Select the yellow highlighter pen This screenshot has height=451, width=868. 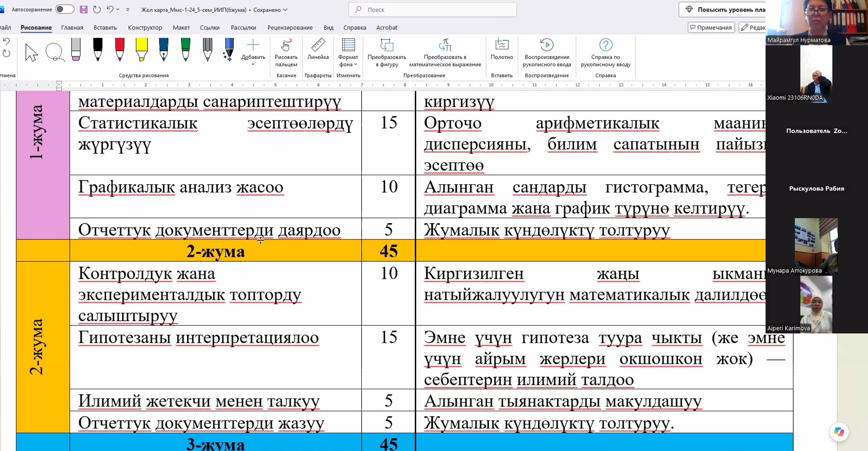142,49
